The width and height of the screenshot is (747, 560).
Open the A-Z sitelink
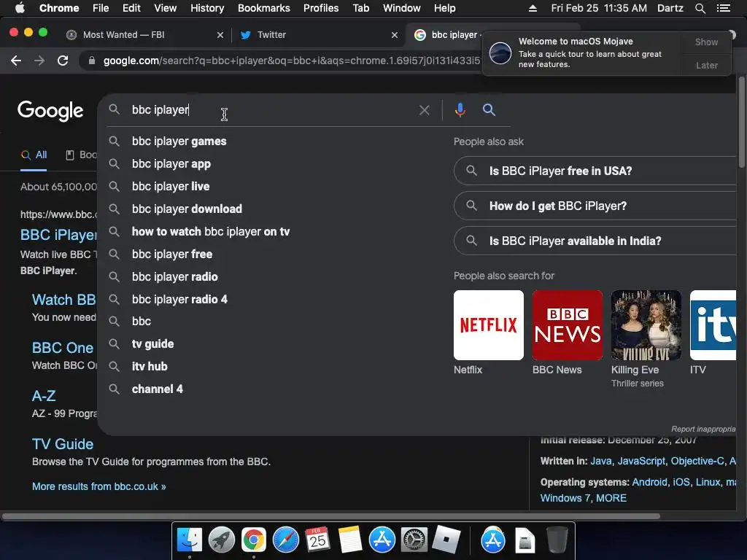[44, 396]
